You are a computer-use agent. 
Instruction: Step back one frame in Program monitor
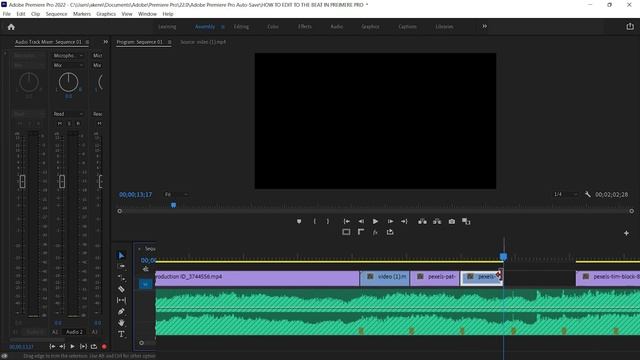361,221
